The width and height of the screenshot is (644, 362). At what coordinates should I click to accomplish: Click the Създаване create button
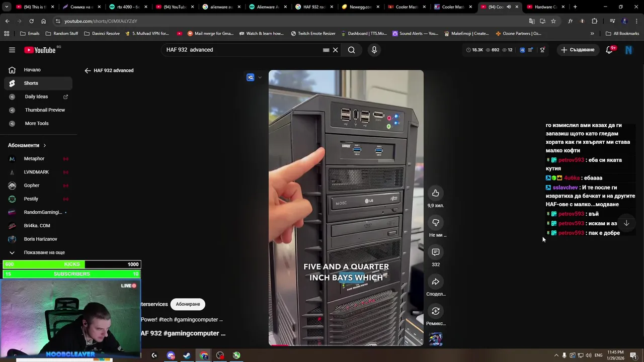click(x=578, y=50)
